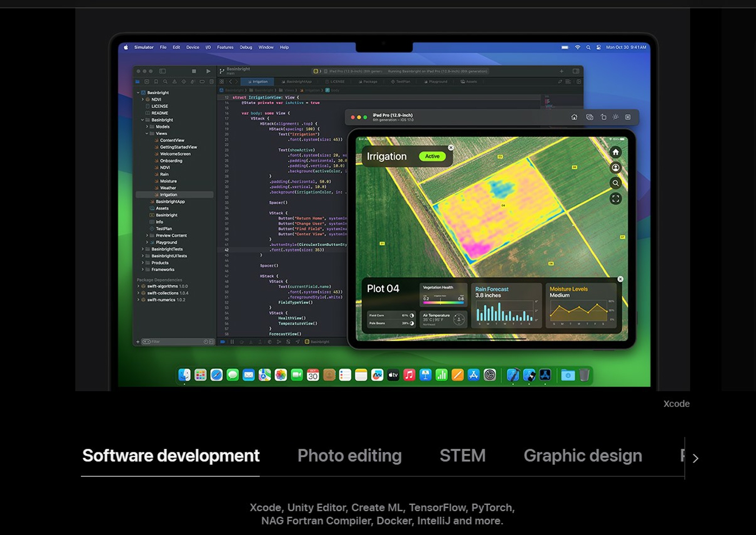Open Launchpad from the Dock
Viewport: 756px width, 535px height.
click(x=200, y=374)
